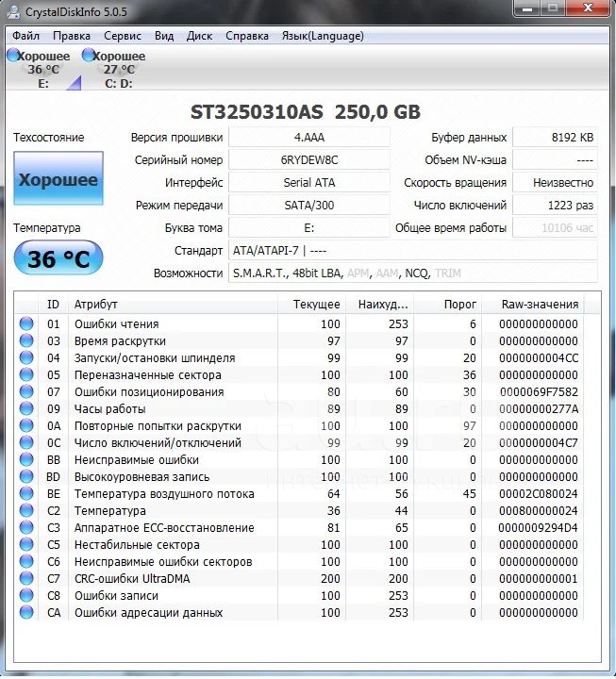This screenshot has width=616, height=679.
Task: Minimize the CrystalDiskInfo window
Action: tap(527, 8)
